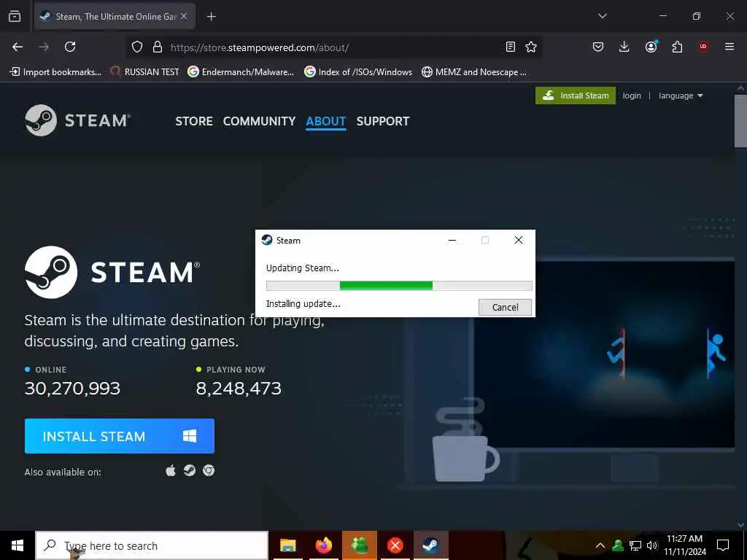Open the network tray icon
The height and width of the screenshot is (560, 747).
[635, 545]
